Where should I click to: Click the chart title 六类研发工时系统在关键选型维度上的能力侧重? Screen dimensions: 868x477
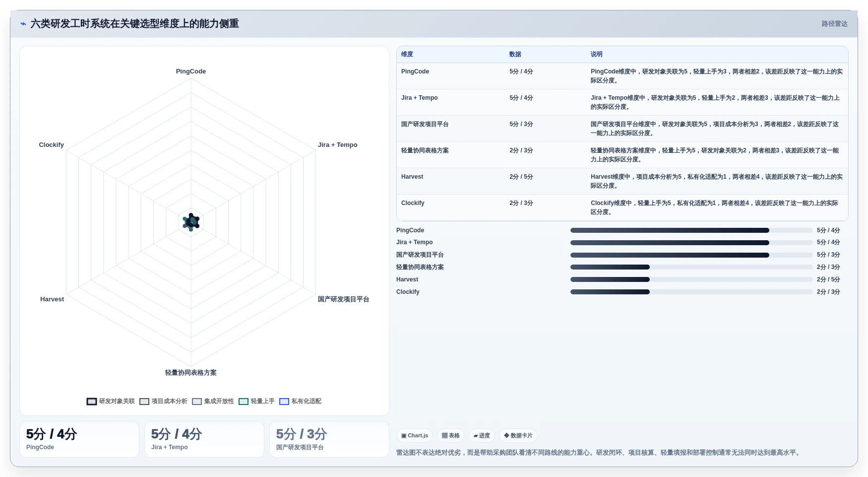click(135, 24)
